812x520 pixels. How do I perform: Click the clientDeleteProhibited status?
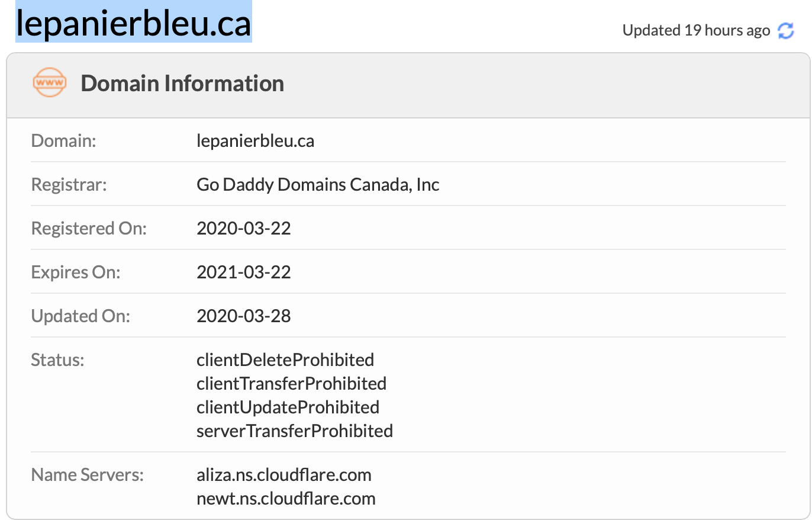[285, 360]
